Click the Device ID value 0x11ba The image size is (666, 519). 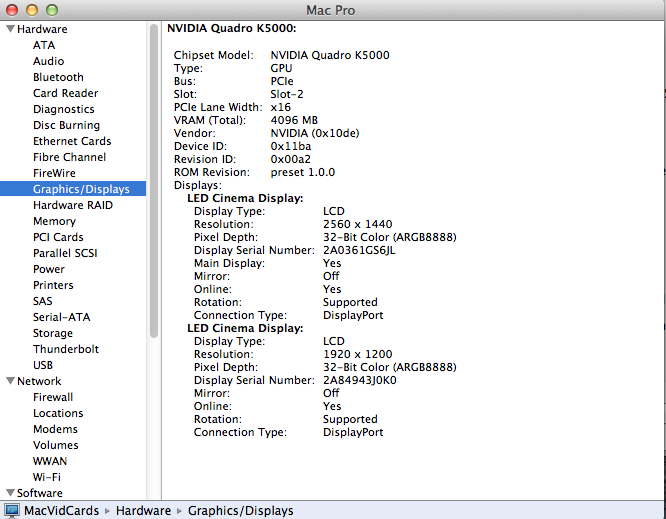[291, 146]
